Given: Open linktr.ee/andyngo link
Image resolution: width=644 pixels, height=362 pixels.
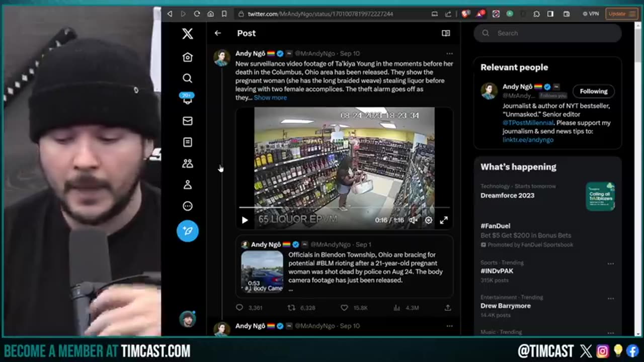Looking at the screenshot, I should tap(528, 140).
